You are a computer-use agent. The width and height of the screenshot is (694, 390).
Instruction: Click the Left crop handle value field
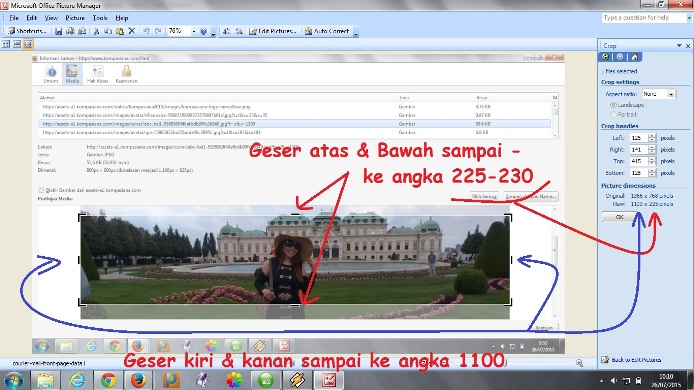pos(639,138)
